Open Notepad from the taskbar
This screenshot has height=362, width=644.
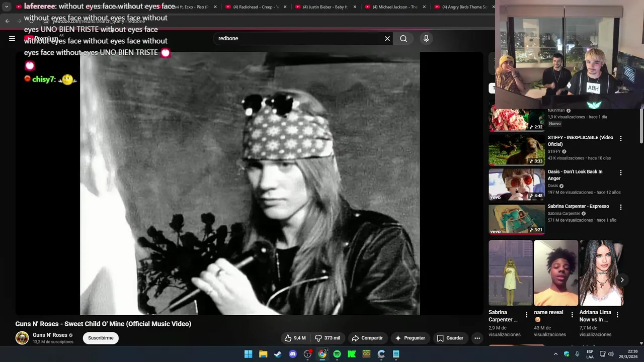(396, 354)
